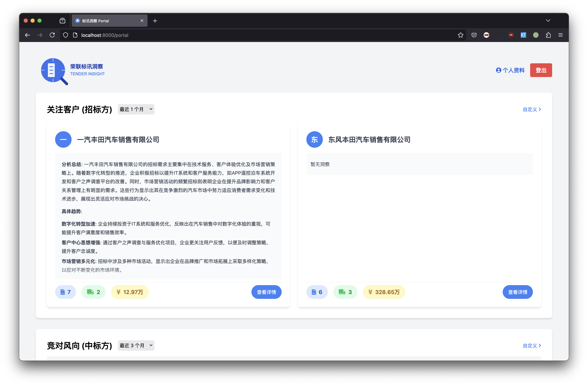Image resolution: width=588 pixels, height=386 pixels.
Task: Open the 最近 3 个月 period dropdown
Action: tap(136, 345)
